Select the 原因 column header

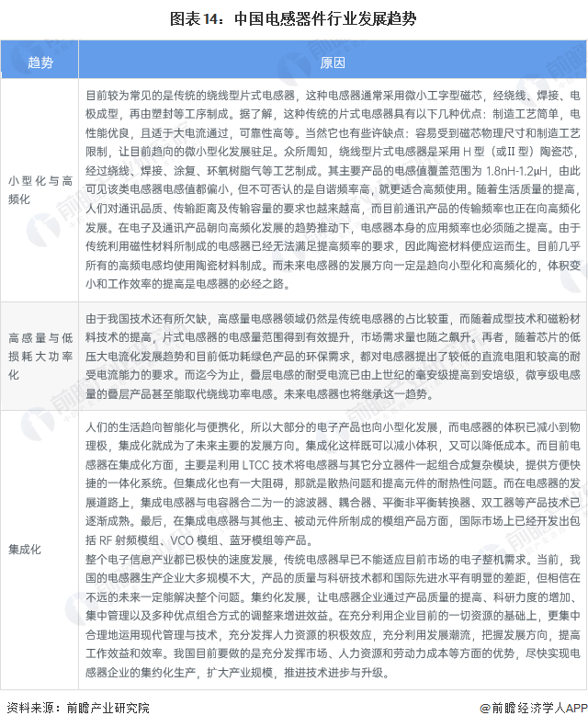tap(333, 62)
